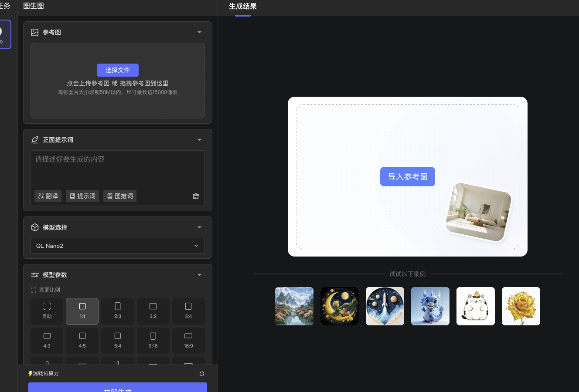Select the golden rose example thumbnail
The height and width of the screenshot is (392, 579).
pyautogui.click(x=521, y=306)
